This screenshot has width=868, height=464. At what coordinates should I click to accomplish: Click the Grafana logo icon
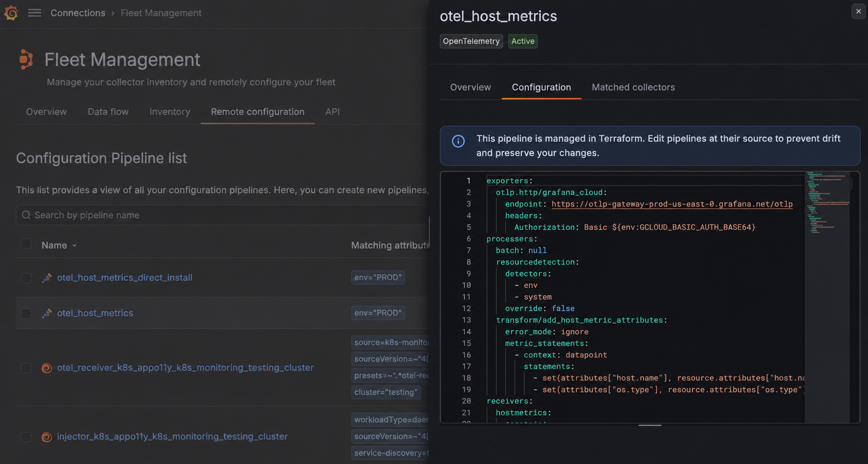tap(11, 13)
